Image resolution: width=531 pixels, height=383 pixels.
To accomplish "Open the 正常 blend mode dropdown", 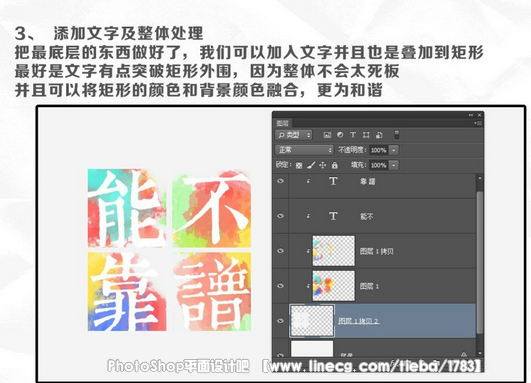I will click(305, 150).
